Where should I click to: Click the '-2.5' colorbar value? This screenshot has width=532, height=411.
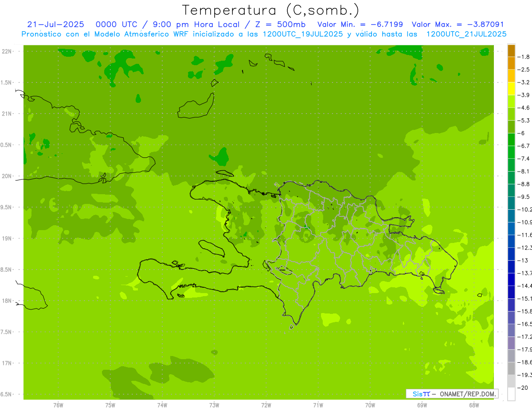tap(524, 70)
